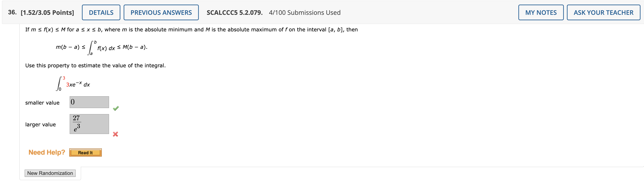Image resolution: width=644 pixels, height=186 pixels.
Task: Select the answer 0 in smaller value box
Action: pyautogui.click(x=73, y=101)
